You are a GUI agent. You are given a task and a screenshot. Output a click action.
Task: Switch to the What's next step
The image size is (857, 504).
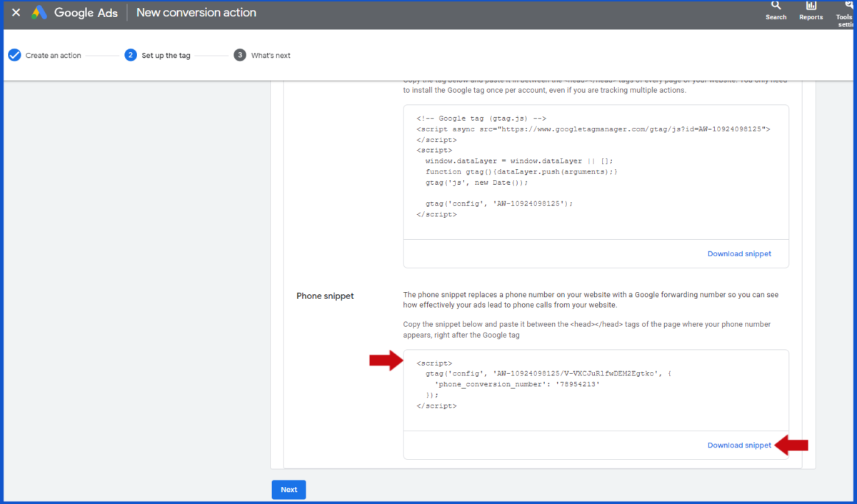point(270,55)
